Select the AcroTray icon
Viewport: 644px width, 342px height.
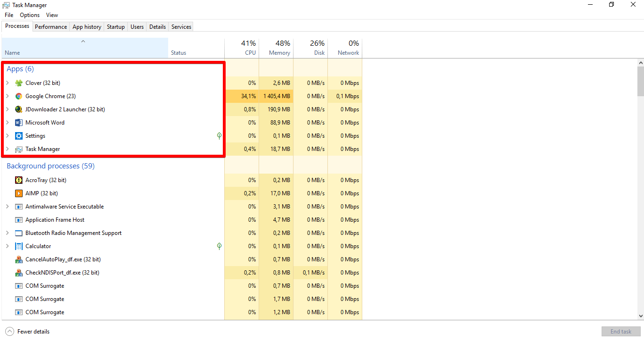click(x=19, y=180)
